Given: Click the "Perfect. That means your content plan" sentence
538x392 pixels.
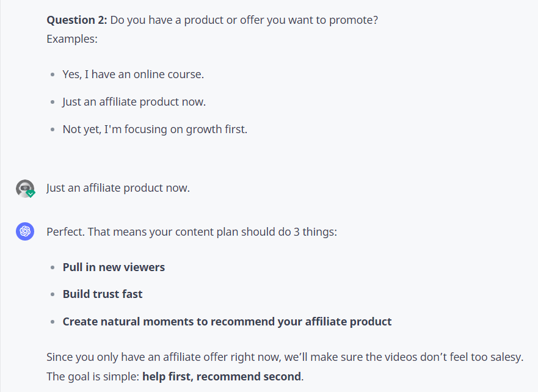Looking at the screenshot, I should pyautogui.click(x=191, y=232).
